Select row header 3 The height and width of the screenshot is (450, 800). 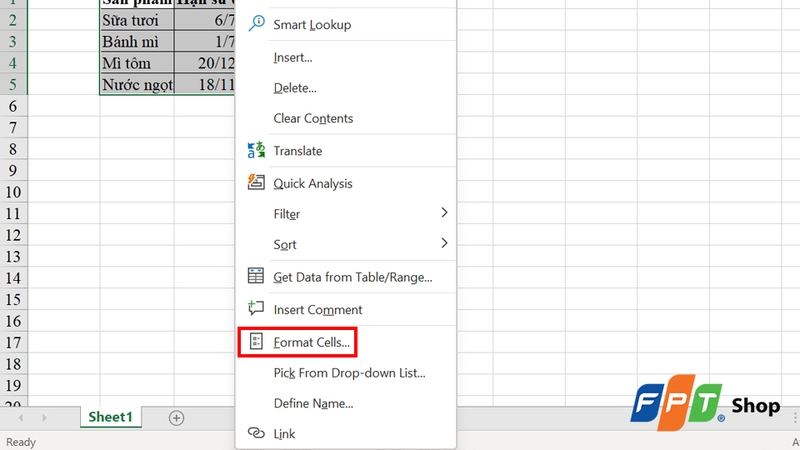click(13, 42)
